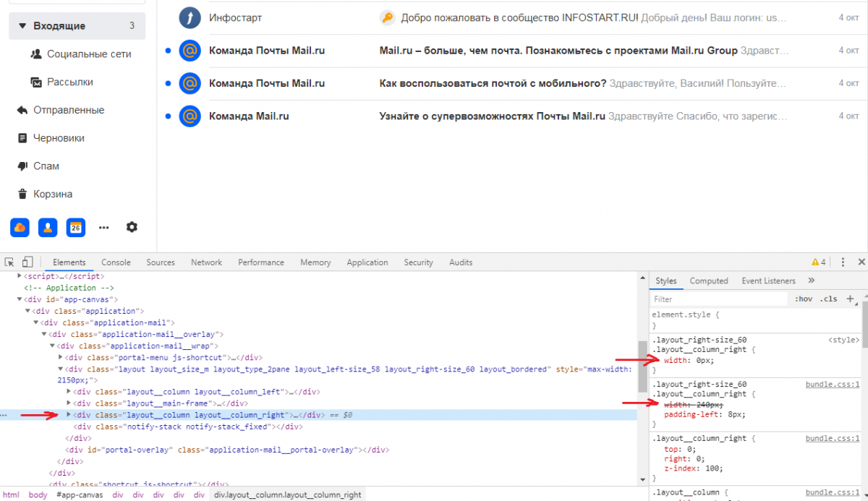
Task: Toggle the device toolbar icon
Action: click(x=27, y=262)
